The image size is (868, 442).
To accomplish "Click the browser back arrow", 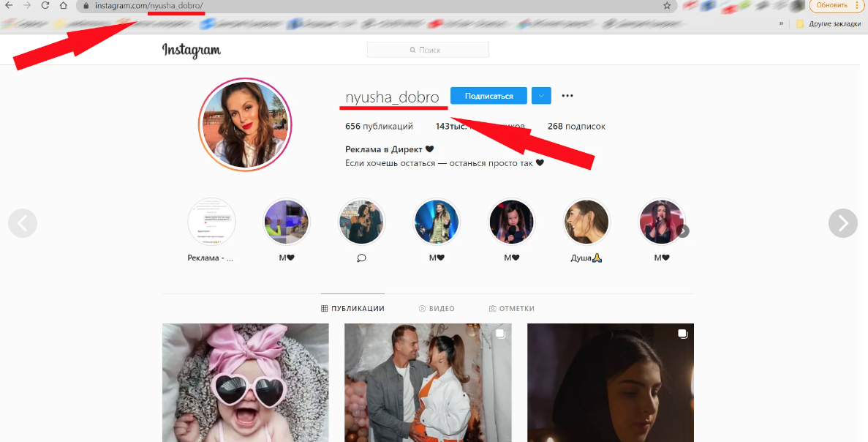I will point(9,5).
